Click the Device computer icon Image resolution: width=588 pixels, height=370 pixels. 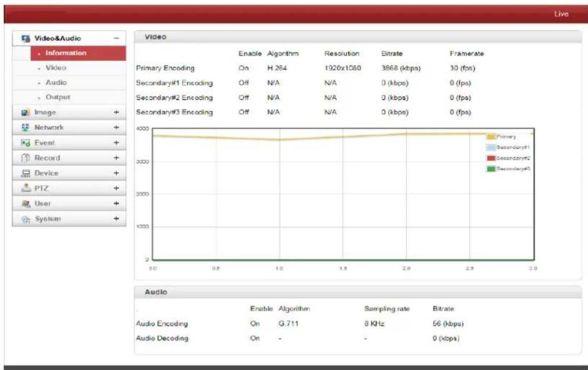25,173
